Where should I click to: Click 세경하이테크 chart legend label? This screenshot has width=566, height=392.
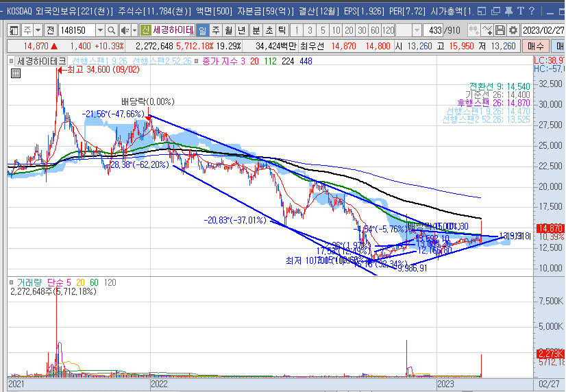42,62
